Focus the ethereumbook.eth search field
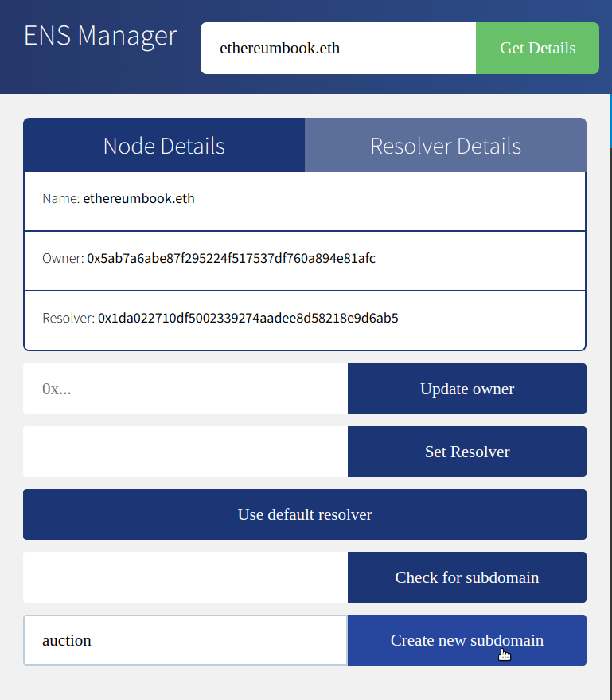 click(x=337, y=48)
